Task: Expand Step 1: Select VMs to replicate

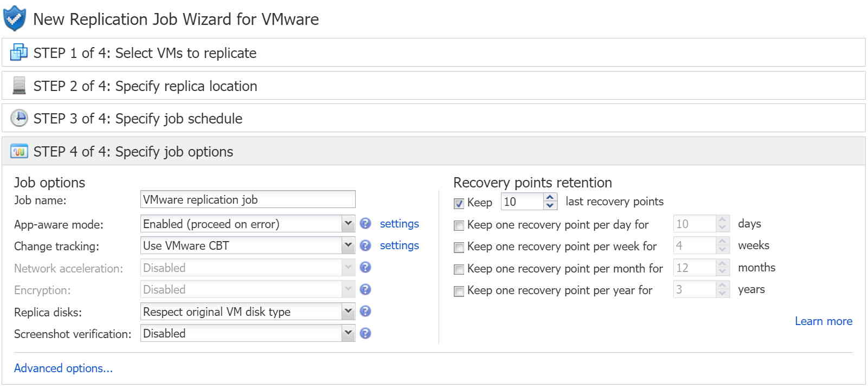Action: (434, 53)
